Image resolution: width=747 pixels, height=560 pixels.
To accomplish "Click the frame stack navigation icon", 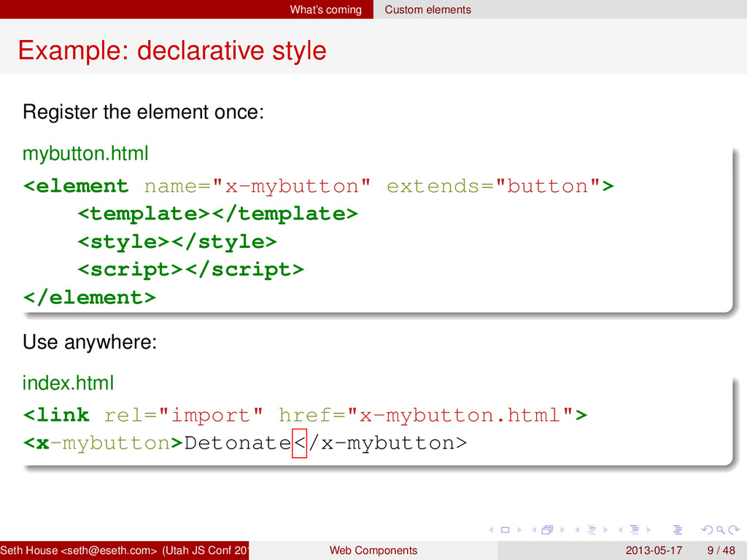I will (x=546, y=529).
